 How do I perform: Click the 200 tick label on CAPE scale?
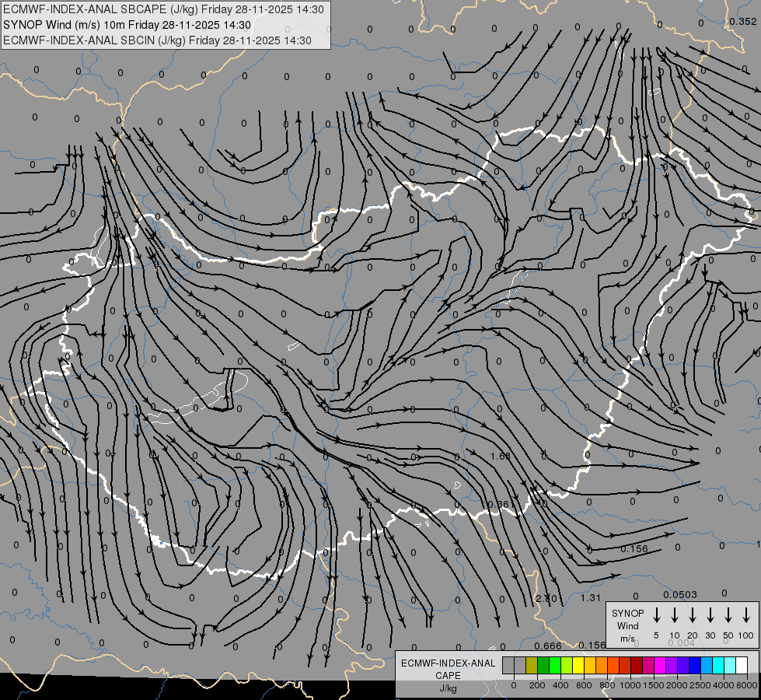pos(537,685)
